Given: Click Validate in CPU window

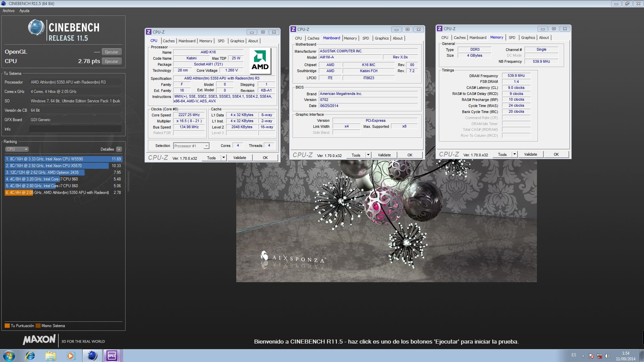Looking at the screenshot, I should (240, 158).
